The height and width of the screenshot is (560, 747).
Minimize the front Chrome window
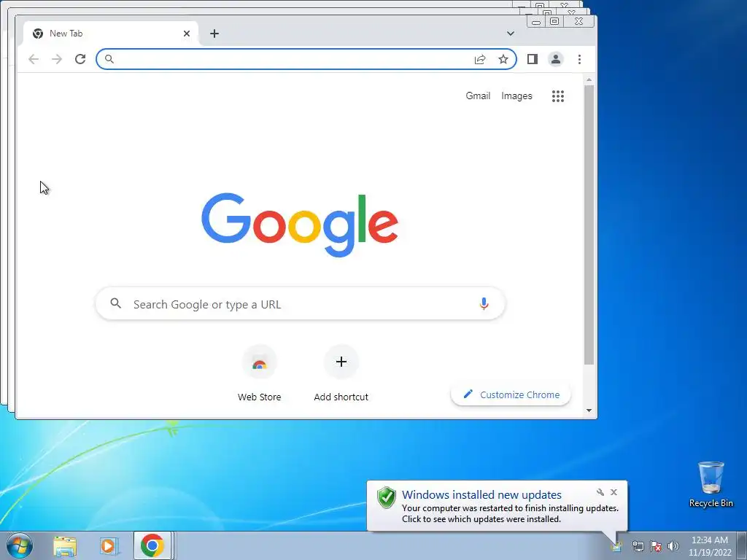coord(536,21)
